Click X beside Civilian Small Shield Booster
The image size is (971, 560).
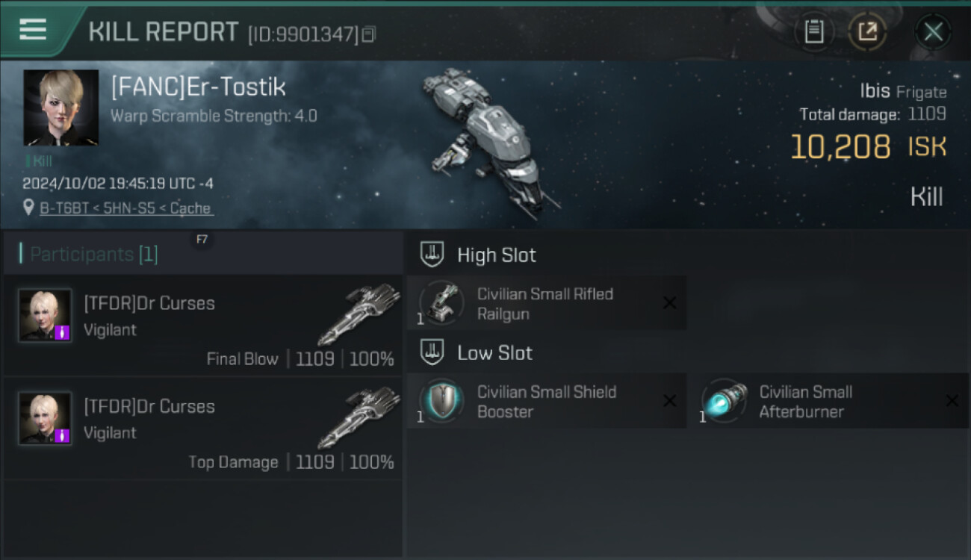pyautogui.click(x=669, y=402)
